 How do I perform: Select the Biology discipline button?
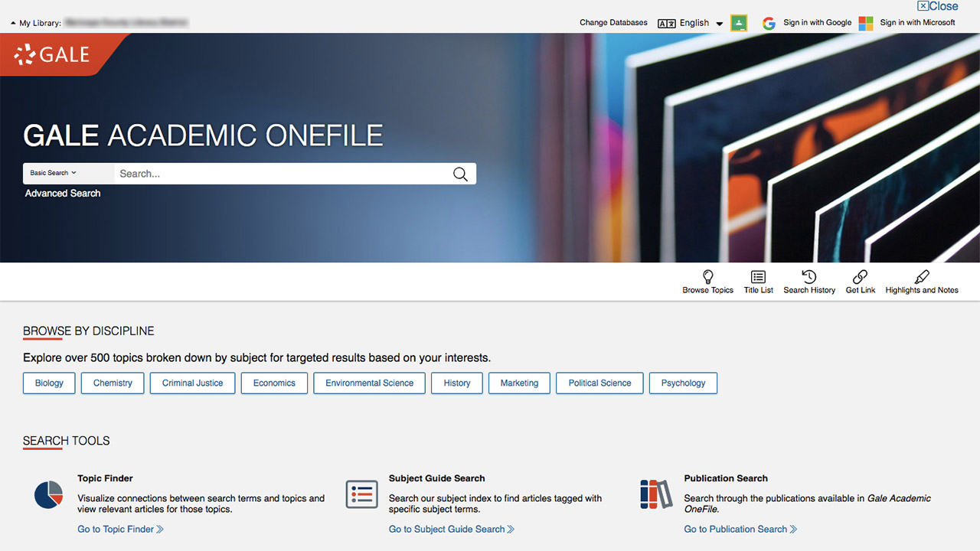click(49, 383)
